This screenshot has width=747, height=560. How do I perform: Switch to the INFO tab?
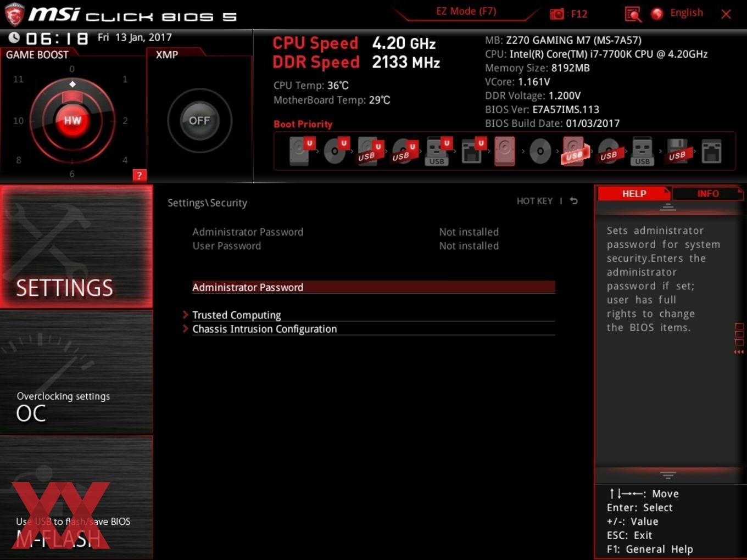click(x=707, y=193)
